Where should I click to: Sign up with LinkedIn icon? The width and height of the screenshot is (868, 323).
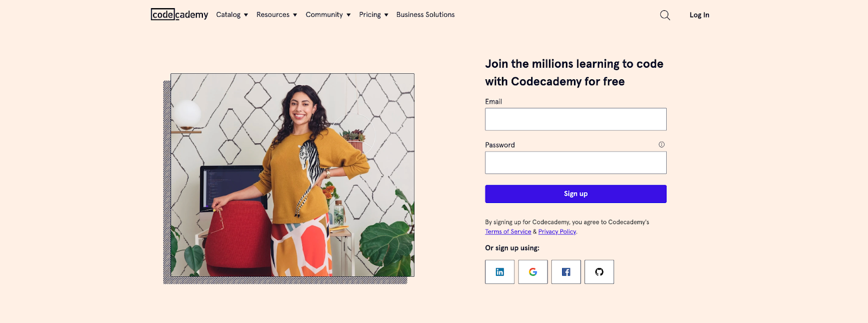[x=500, y=272]
